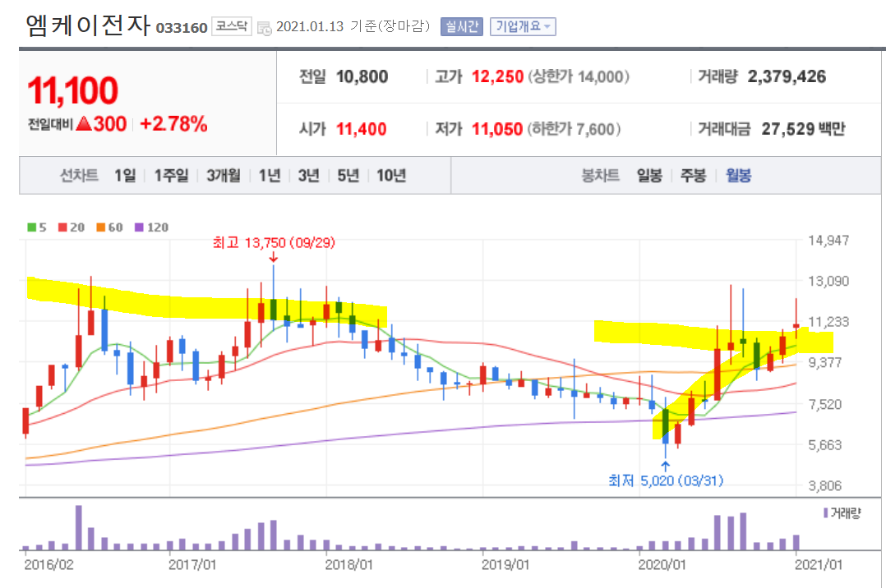Click the orange 60-period moving average legend
This screenshot has width=886, height=588.
click(x=109, y=227)
